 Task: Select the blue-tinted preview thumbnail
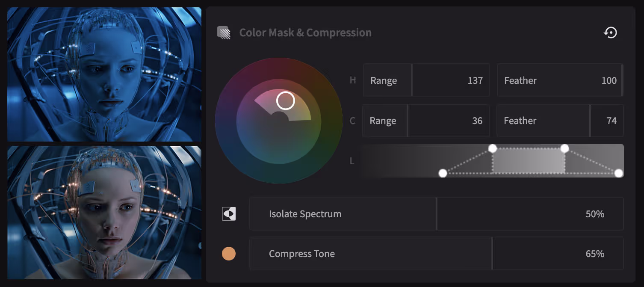(104, 74)
